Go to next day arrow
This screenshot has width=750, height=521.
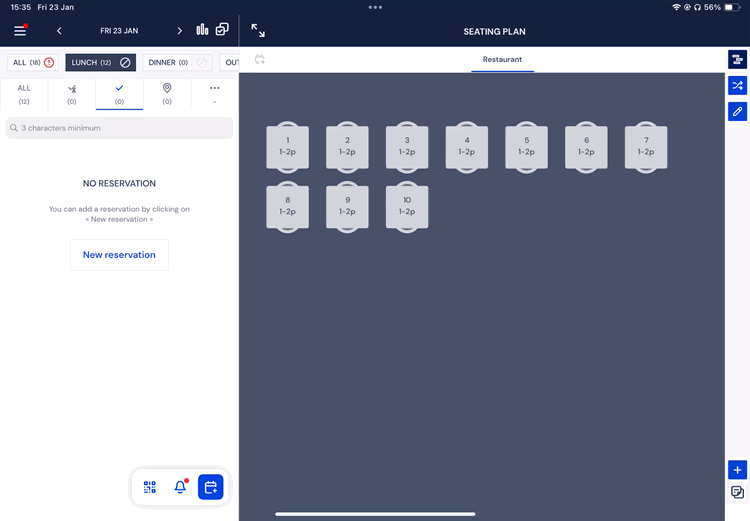[x=180, y=31]
